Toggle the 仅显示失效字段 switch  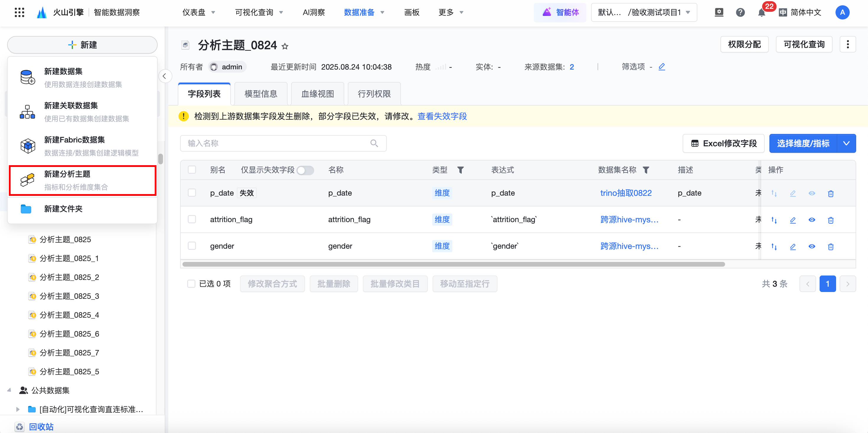pos(305,170)
